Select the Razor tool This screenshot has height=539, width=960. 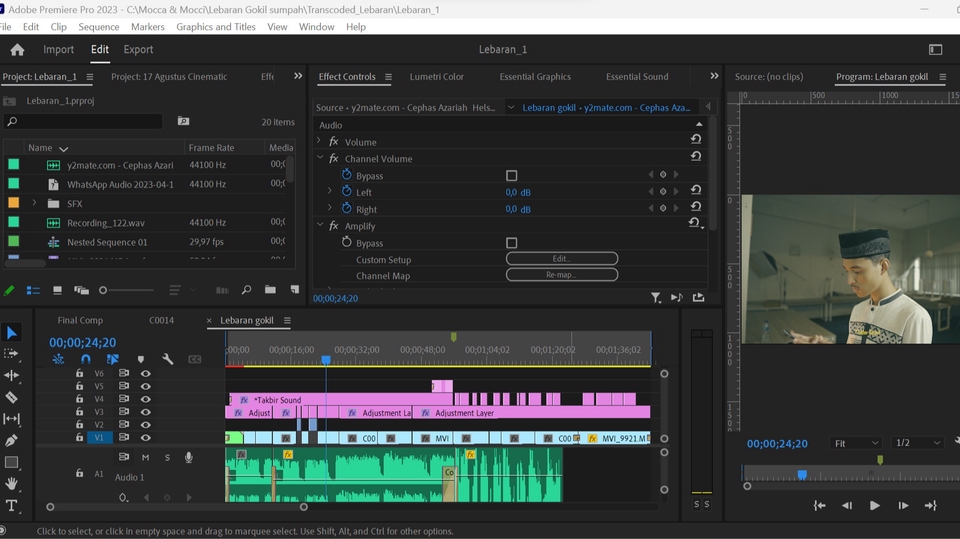(11, 397)
